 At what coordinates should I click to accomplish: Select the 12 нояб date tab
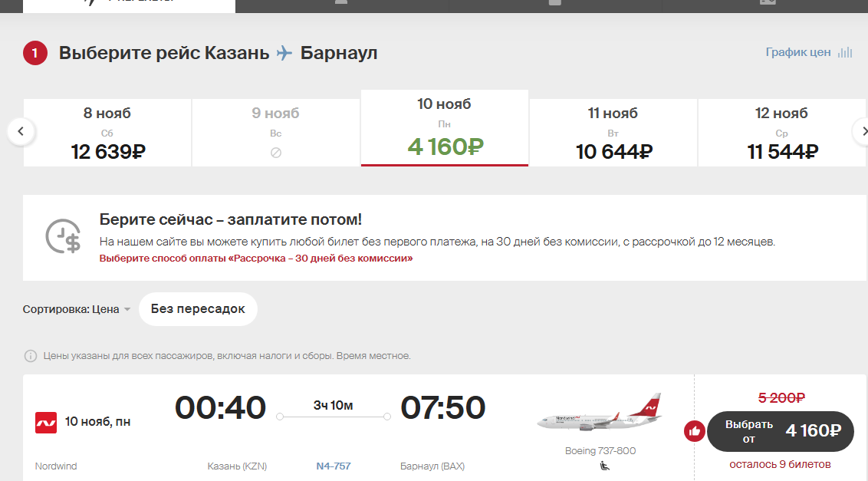781,133
